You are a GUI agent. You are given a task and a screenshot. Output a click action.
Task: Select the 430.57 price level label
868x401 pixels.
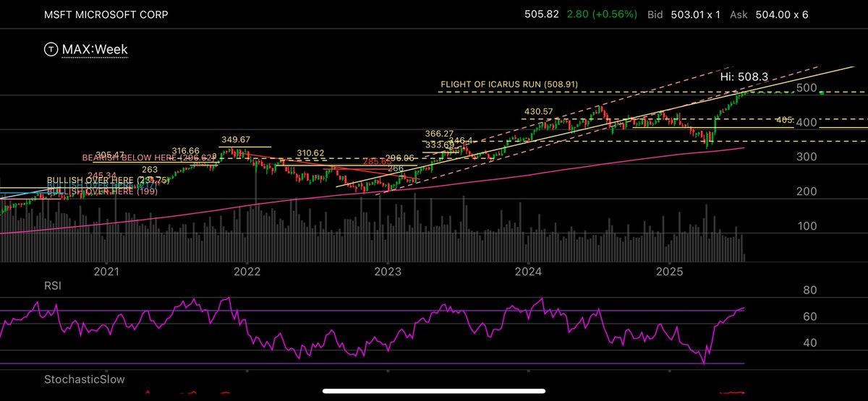click(x=539, y=111)
